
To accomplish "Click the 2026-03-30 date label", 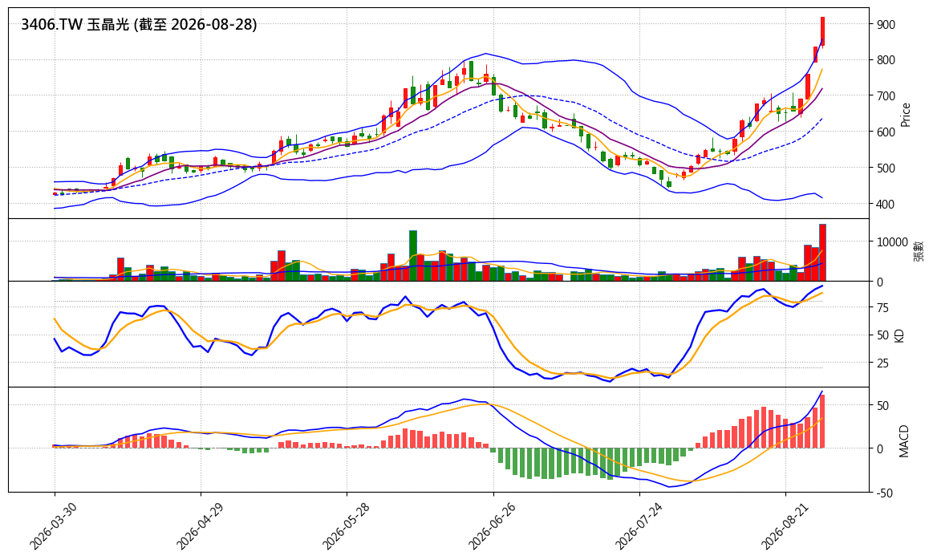I will pos(52,526).
